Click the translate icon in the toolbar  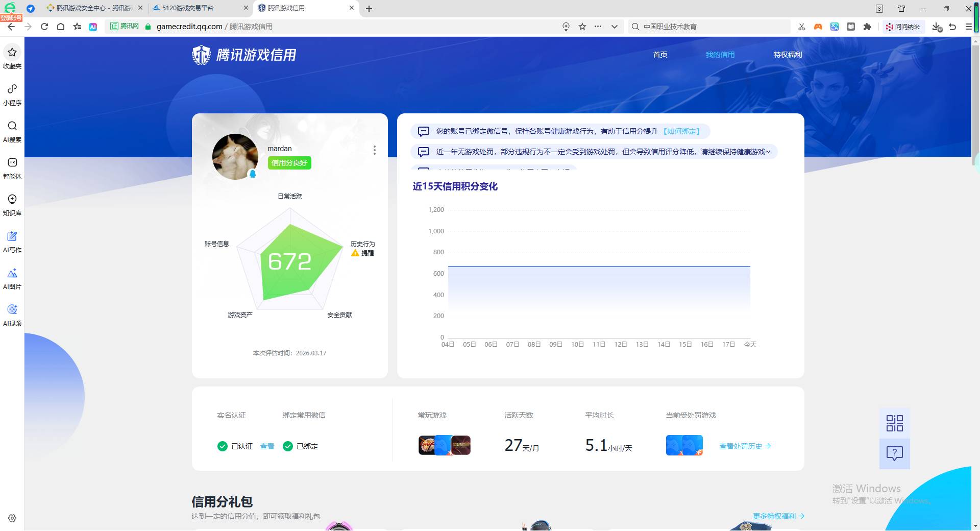[x=835, y=27]
